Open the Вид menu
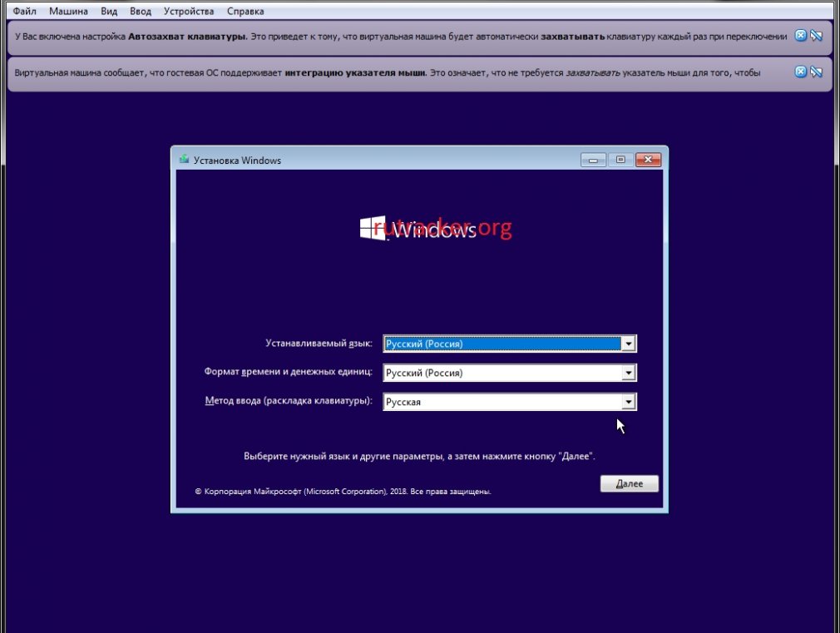This screenshot has height=633, width=840. [109, 12]
